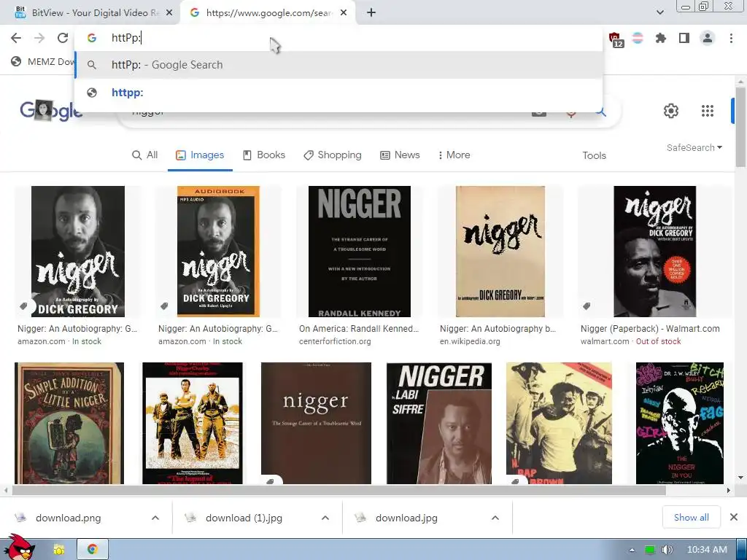Close the BitView tab
The width and height of the screenshot is (747, 560).
click(x=169, y=13)
